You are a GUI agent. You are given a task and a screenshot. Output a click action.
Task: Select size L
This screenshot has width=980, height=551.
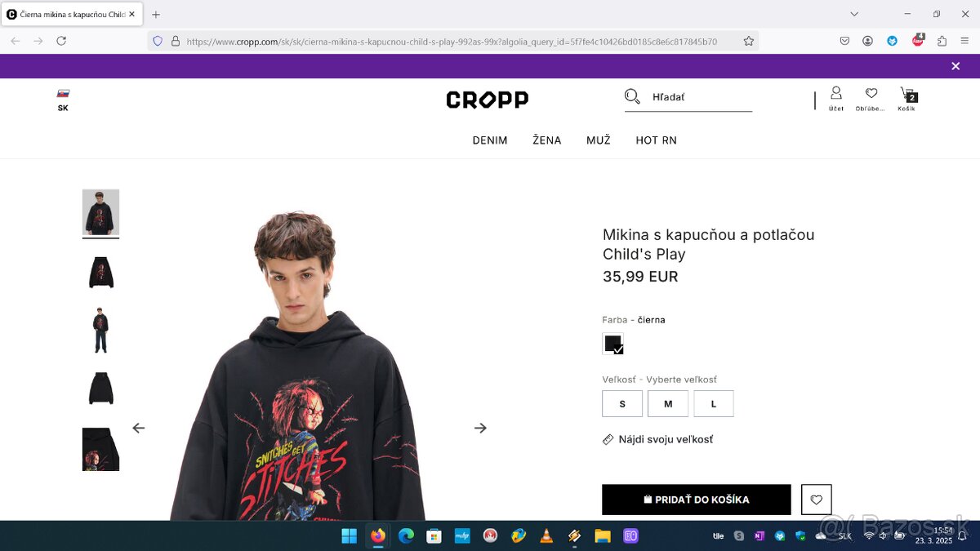(714, 404)
